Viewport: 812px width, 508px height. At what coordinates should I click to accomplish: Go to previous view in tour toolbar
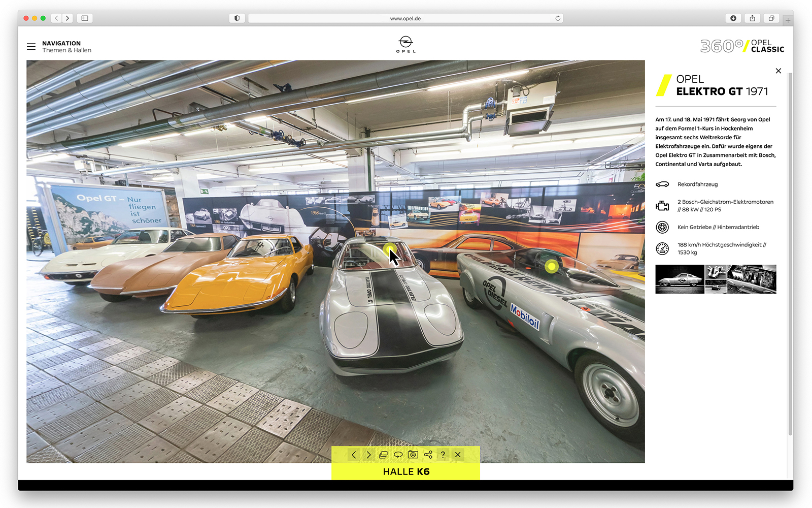[x=354, y=455]
